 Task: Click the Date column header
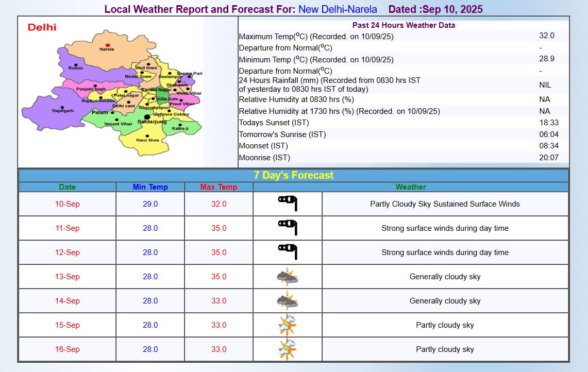(67, 187)
